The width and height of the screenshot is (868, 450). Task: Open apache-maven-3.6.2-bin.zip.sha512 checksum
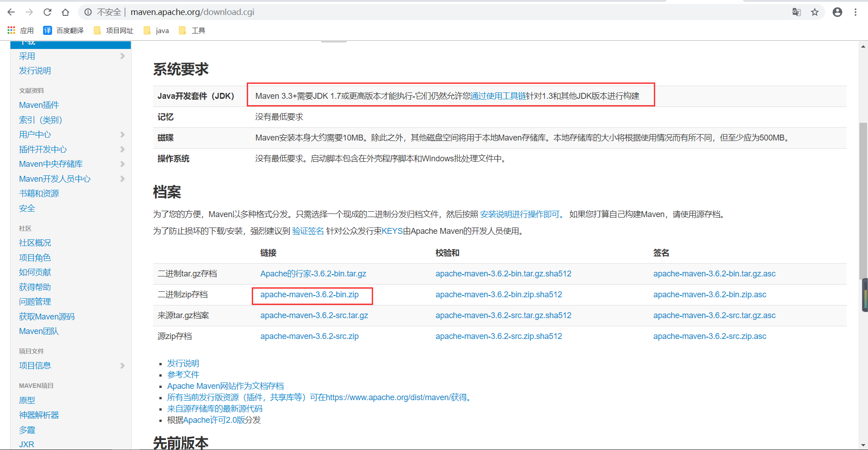tap(499, 295)
